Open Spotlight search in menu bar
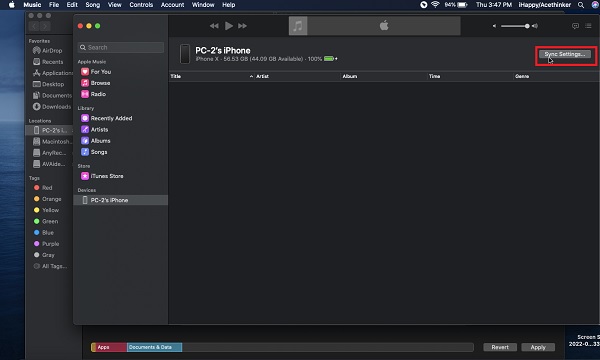 pos(581,5)
